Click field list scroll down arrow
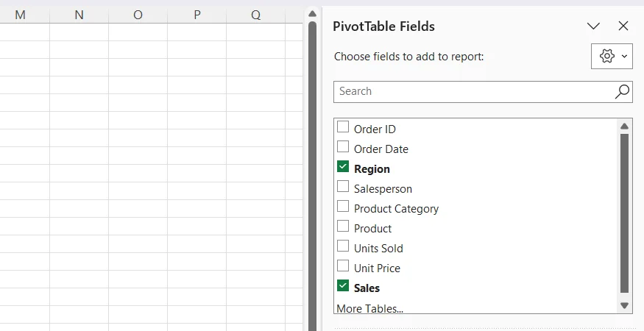 (624, 305)
